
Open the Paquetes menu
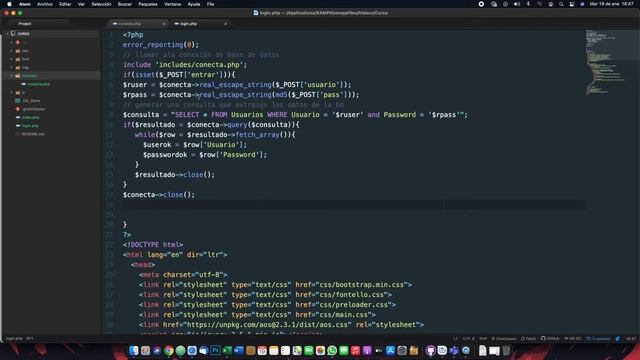pyautogui.click(x=148, y=4)
